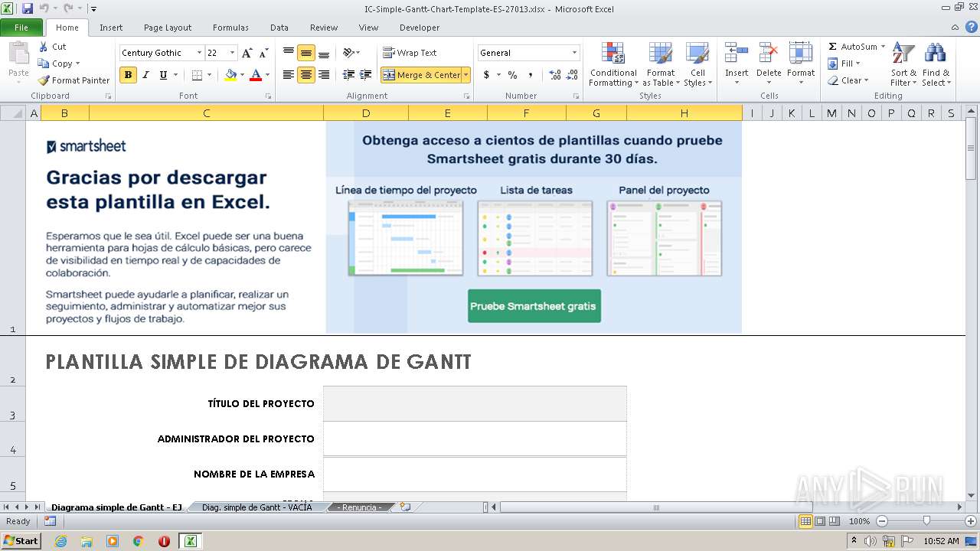Screen dimensions: 980x551
Task: Align text right
Action: pyautogui.click(x=324, y=75)
